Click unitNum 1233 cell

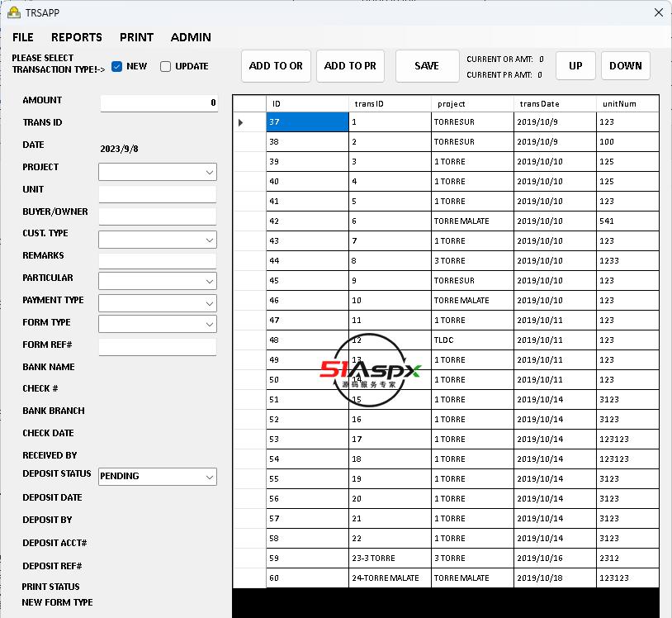[627, 261]
